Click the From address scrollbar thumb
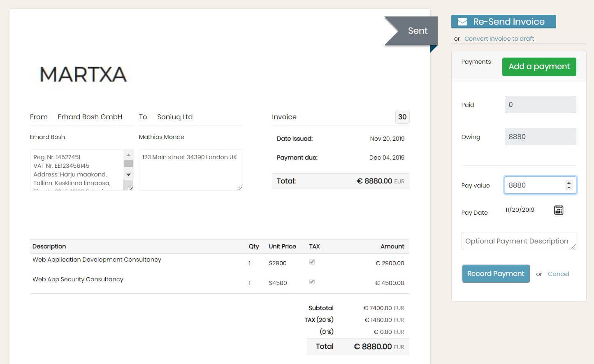The width and height of the screenshot is (594, 364). tap(128, 163)
